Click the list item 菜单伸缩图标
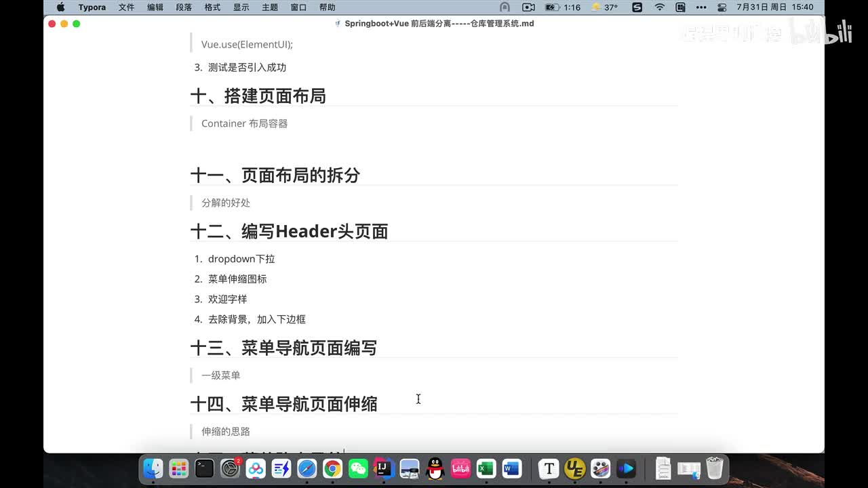Image resolution: width=868 pixels, height=488 pixels. [237, 279]
